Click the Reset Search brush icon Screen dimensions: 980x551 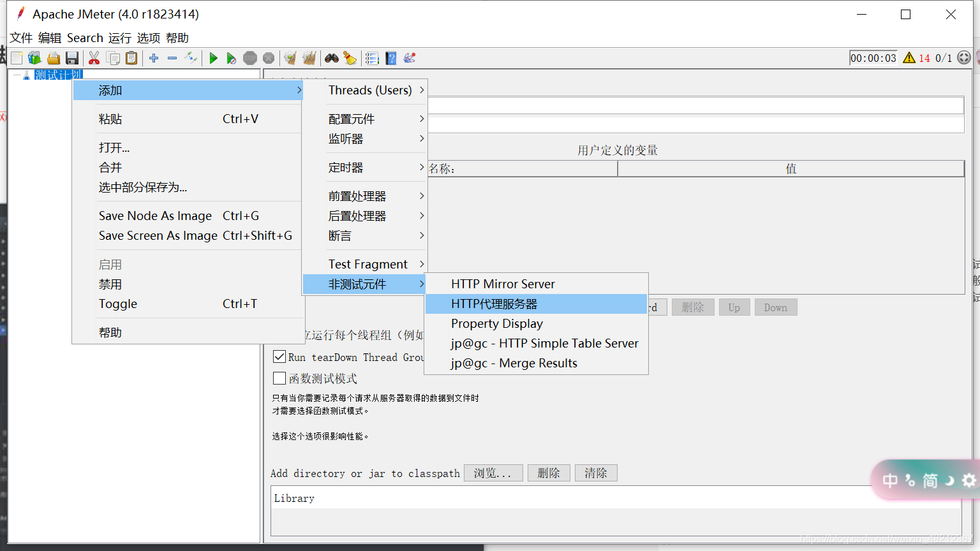(x=350, y=58)
